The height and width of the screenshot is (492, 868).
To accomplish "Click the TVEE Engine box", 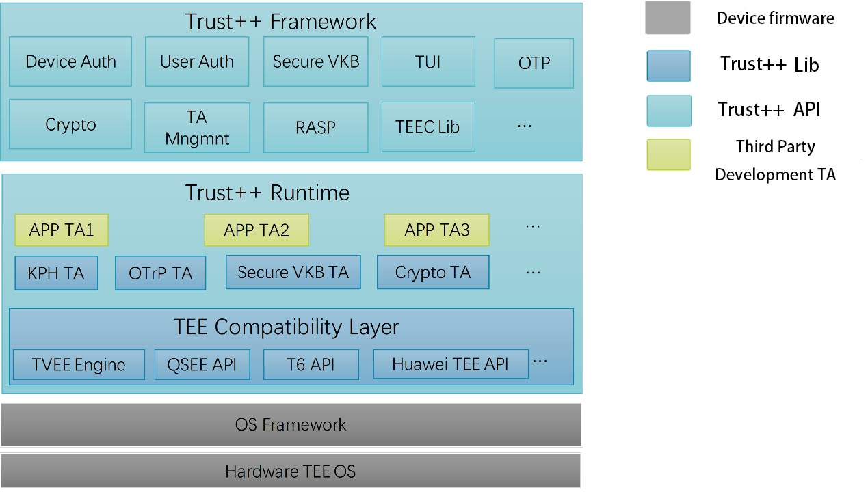I will tap(79, 364).
